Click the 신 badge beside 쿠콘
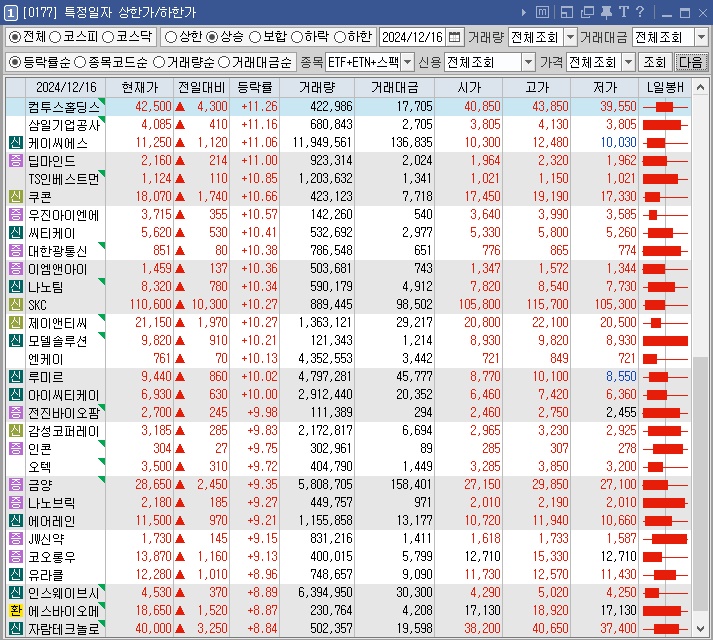The height and width of the screenshot is (640, 713). (15, 197)
